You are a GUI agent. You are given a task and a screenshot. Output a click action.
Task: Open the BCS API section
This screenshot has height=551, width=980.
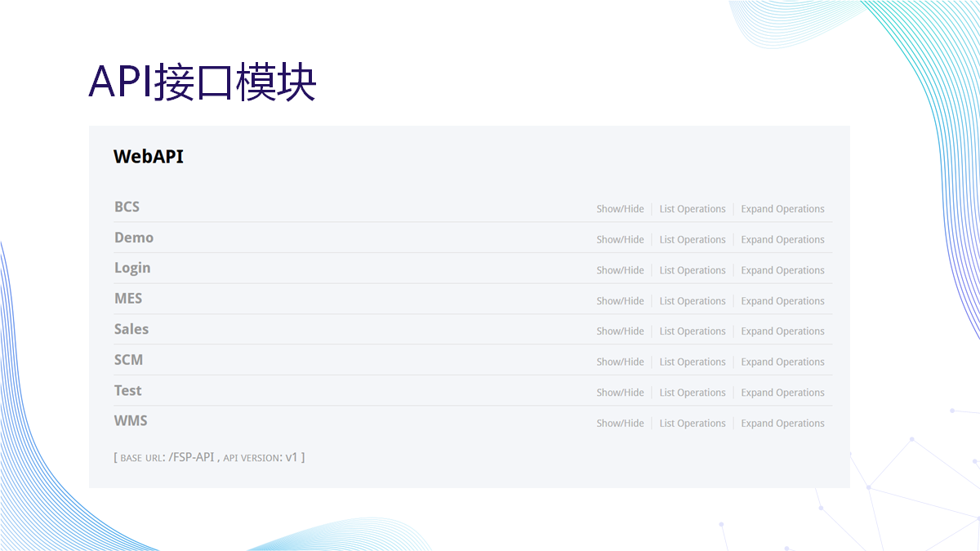[x=127, y=207]
